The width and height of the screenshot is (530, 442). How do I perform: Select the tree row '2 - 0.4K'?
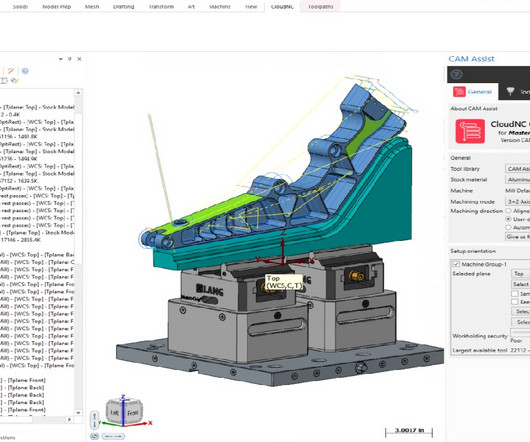click(x=10, y=115)
